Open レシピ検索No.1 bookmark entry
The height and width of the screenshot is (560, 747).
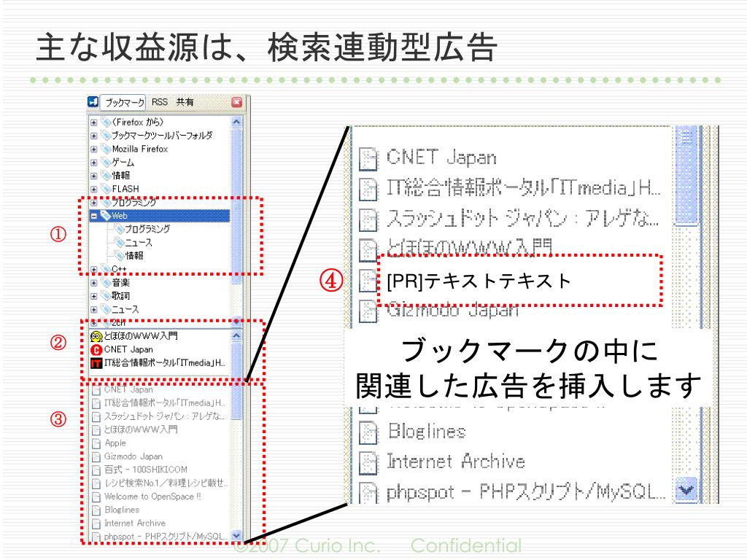tap(166, 483)
